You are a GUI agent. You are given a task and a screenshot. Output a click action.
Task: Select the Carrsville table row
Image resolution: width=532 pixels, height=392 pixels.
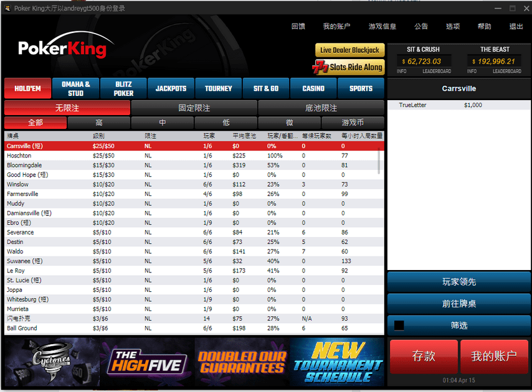(x=194, y=146)
